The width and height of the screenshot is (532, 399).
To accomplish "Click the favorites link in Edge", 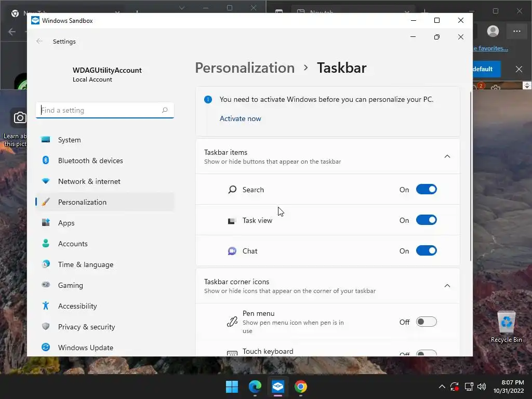I will click(490, 48).
